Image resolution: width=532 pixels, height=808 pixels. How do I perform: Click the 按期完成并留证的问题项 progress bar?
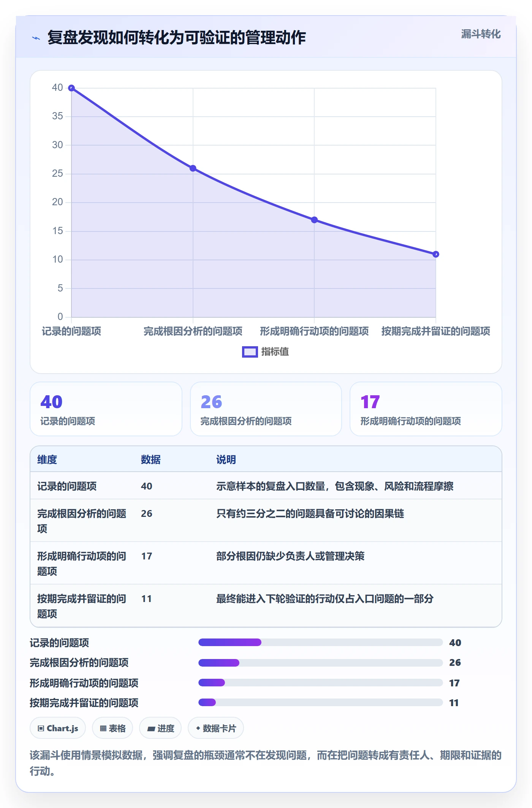click(321, 702)
